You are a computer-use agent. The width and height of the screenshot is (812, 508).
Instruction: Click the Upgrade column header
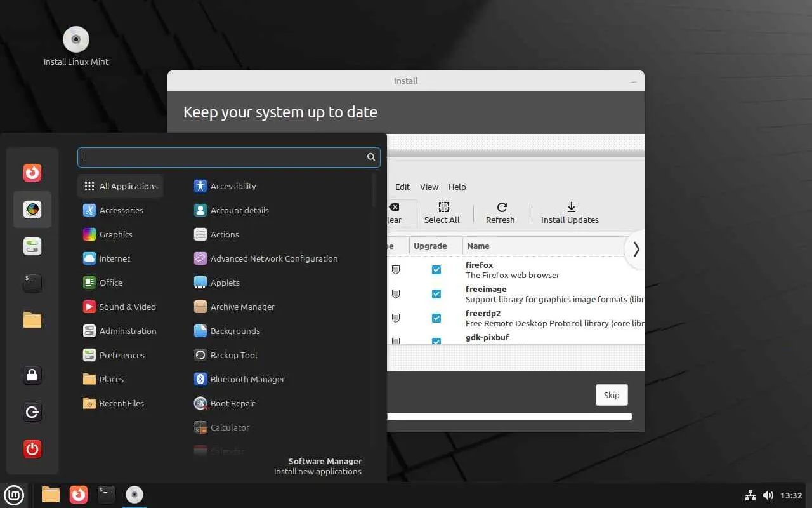[x=435, y=246]
